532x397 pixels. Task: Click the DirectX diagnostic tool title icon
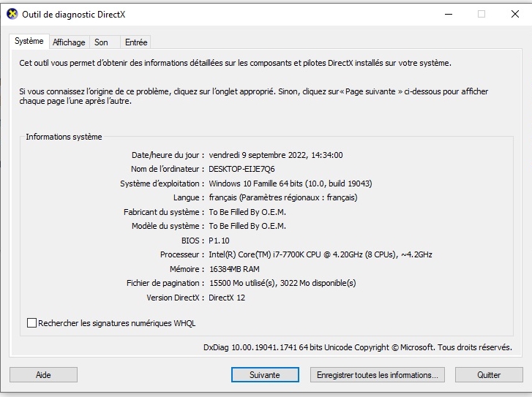[12, 14]
